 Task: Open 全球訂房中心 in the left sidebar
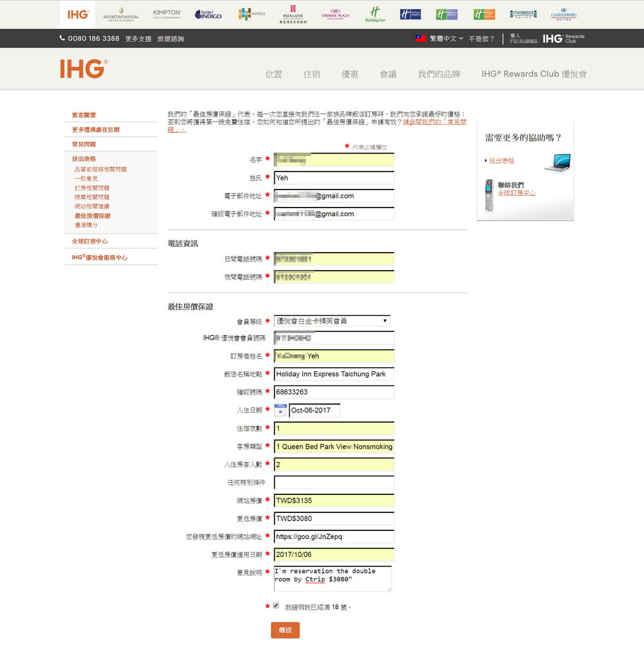click(90, 241)
